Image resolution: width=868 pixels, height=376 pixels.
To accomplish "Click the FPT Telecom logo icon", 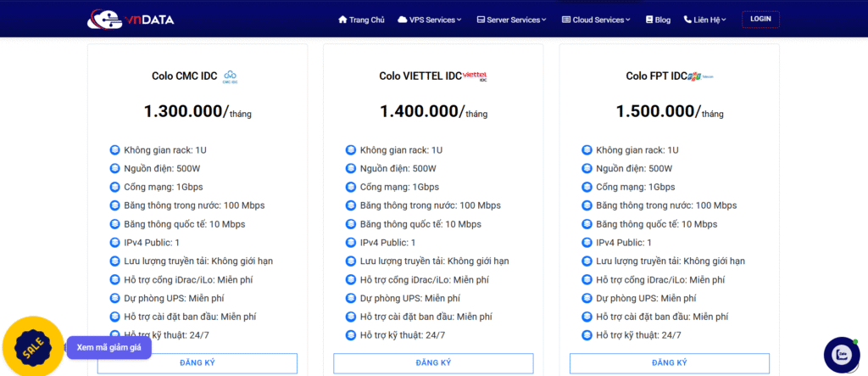I will point(701,76).
